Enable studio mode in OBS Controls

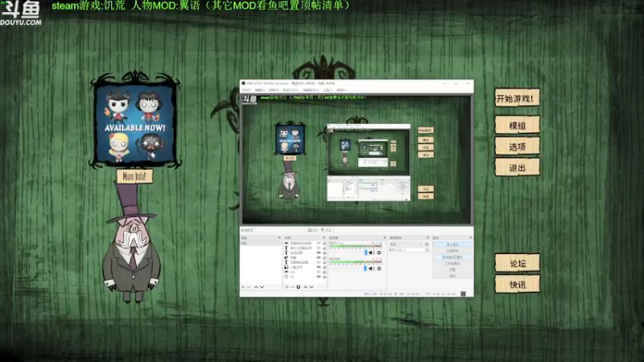[x=452, y=264]
